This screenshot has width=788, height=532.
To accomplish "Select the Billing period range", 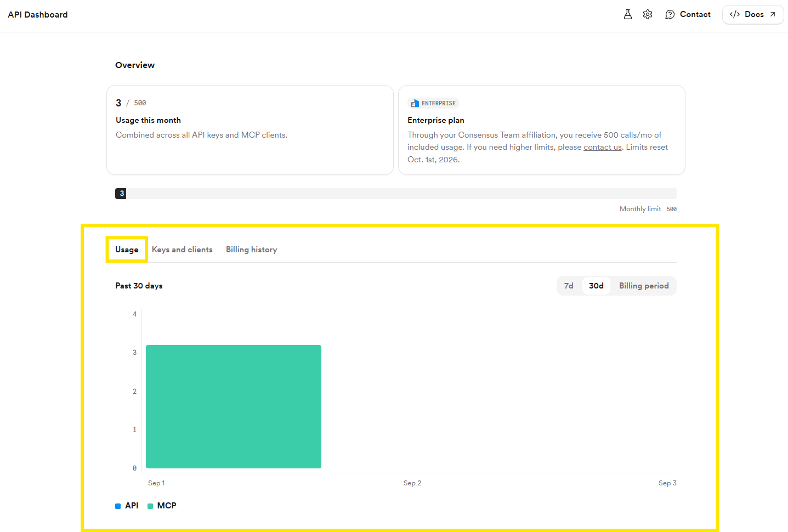I will 644,286.
